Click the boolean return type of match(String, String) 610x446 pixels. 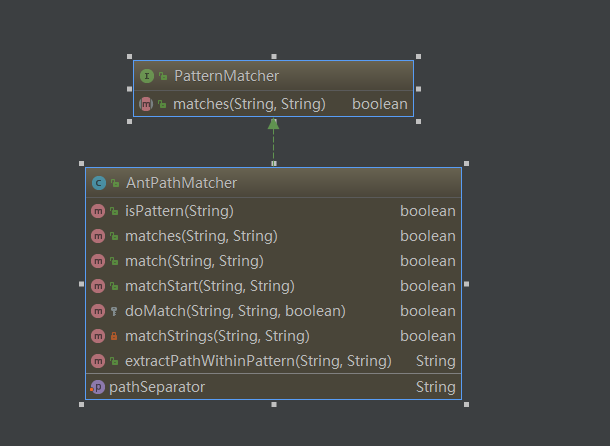point(428,261)
